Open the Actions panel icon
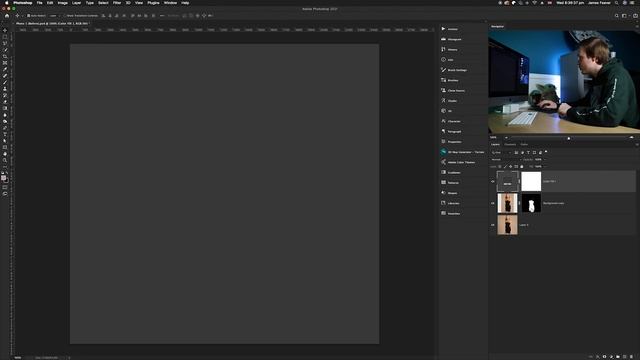Image resolution: width=640 pixels, height=360 pixels. (443, 29)
